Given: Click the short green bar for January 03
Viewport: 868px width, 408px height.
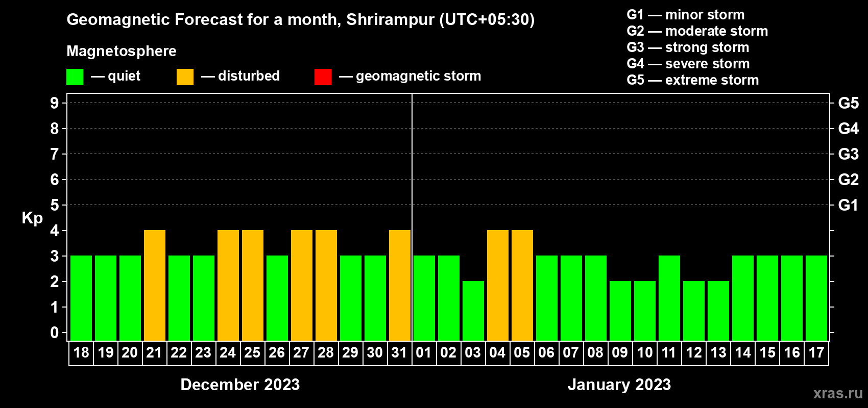Looking at the screenshot, I should 473,311.
